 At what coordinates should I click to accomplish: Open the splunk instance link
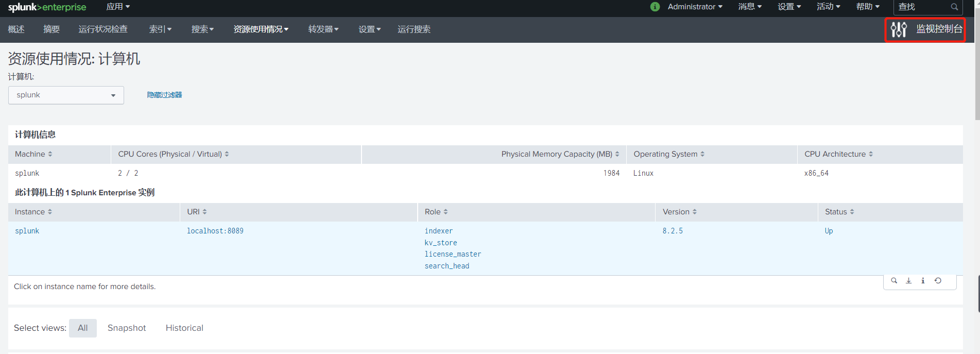point(27,231)
